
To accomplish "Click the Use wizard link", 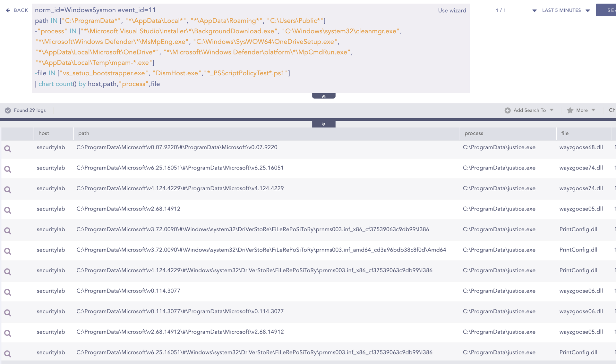I will [x=452, y=11].
